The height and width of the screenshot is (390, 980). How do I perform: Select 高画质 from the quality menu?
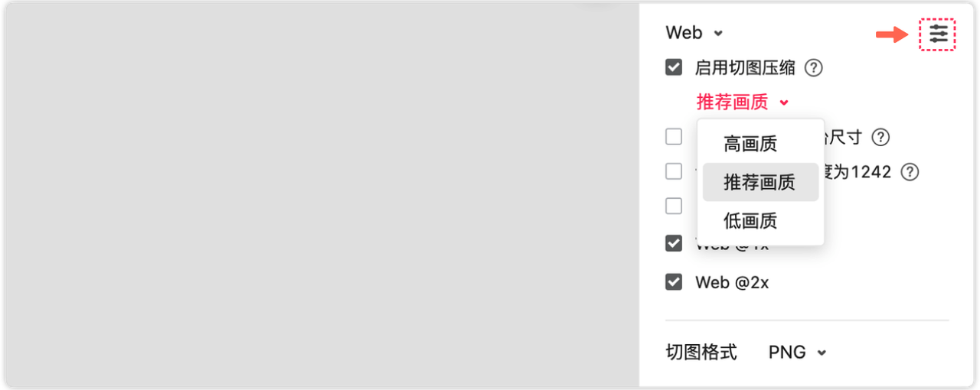[x=750, y=143]
